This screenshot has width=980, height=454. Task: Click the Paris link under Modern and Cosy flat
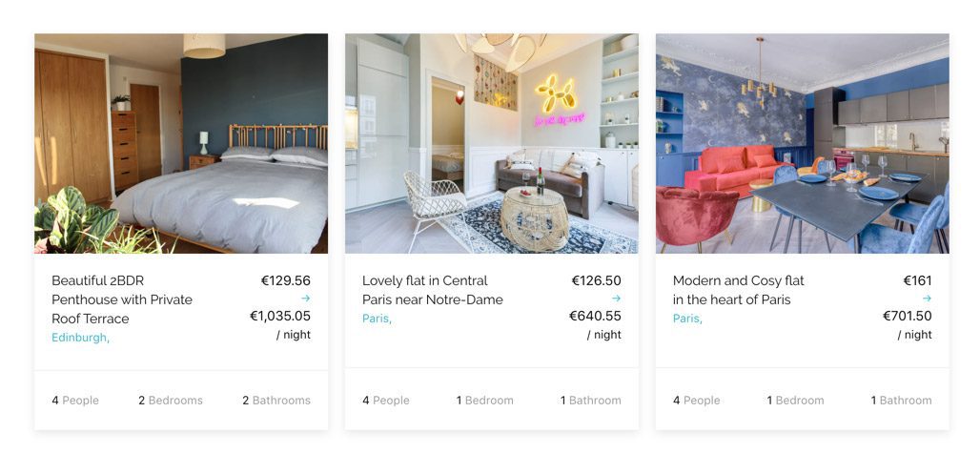687,319
